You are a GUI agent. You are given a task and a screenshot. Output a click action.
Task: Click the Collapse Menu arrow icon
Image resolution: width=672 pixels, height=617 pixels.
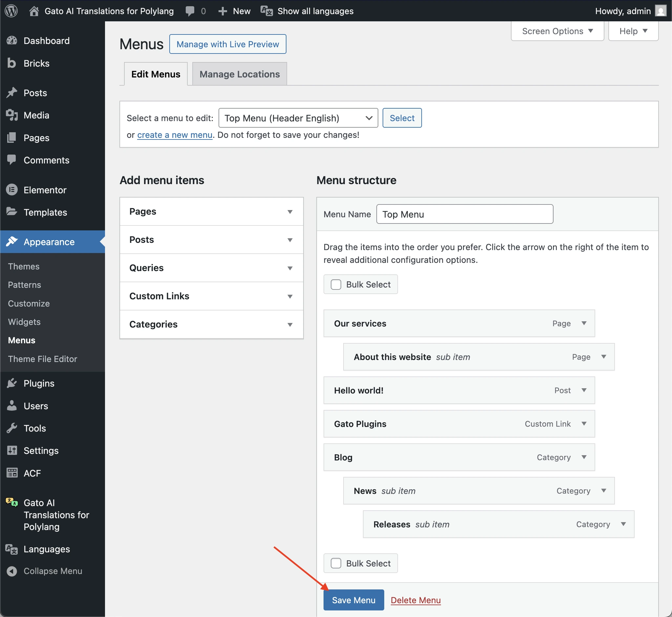point(12,571)
